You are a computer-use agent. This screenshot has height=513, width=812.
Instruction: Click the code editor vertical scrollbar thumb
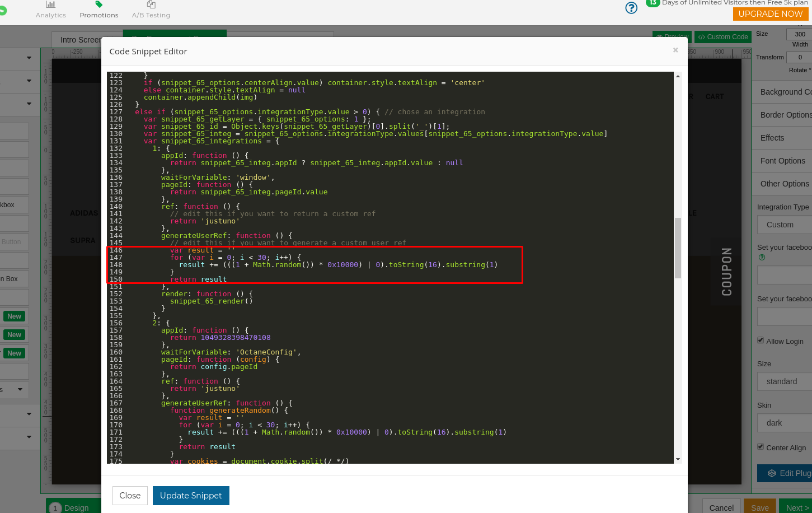tap(678, 248)
